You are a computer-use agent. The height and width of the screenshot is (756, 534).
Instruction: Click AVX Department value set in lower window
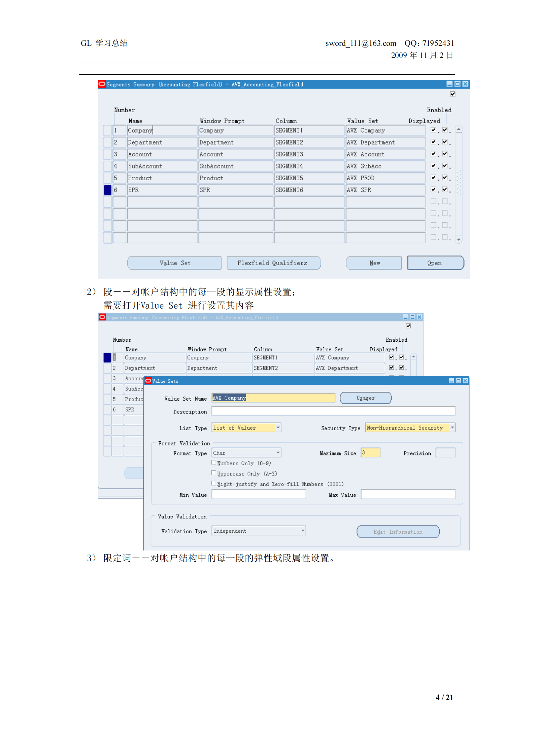click(x=350, y=368)
